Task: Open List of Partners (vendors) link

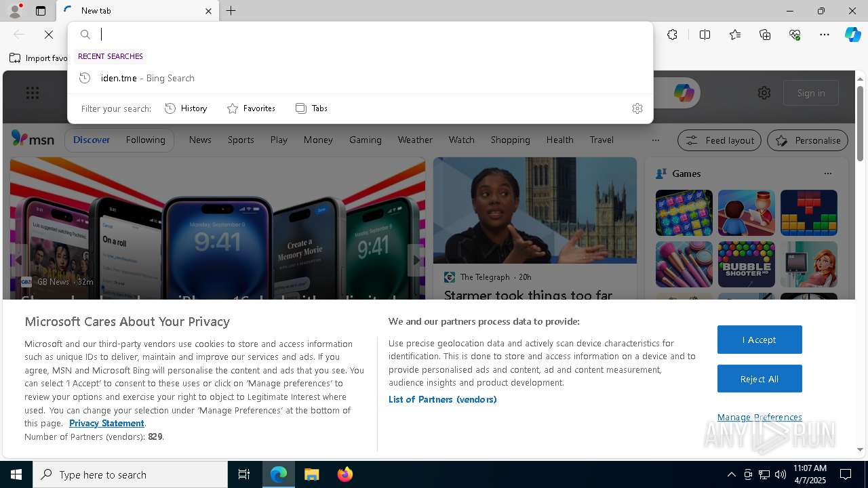Action: [443, 399]
